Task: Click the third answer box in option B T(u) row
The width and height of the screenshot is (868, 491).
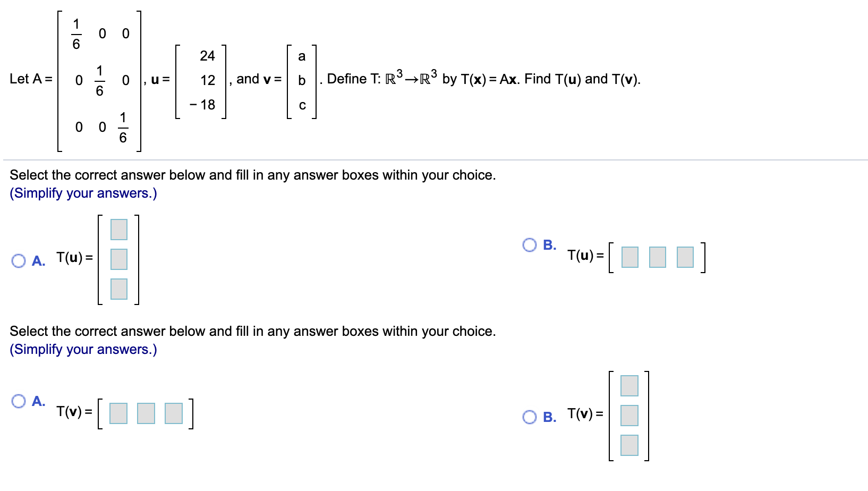Action: click(x=684, y=257)
